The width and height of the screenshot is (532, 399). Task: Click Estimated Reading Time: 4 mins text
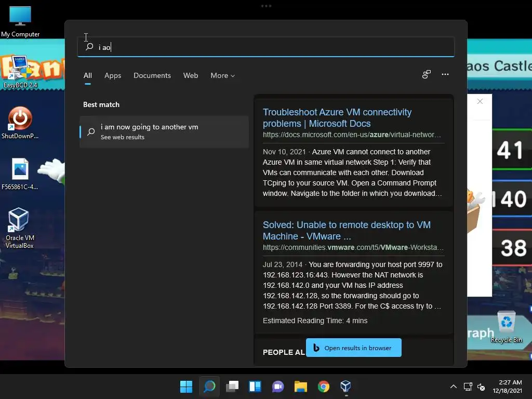pyautogui.click(x=315, y=321)
